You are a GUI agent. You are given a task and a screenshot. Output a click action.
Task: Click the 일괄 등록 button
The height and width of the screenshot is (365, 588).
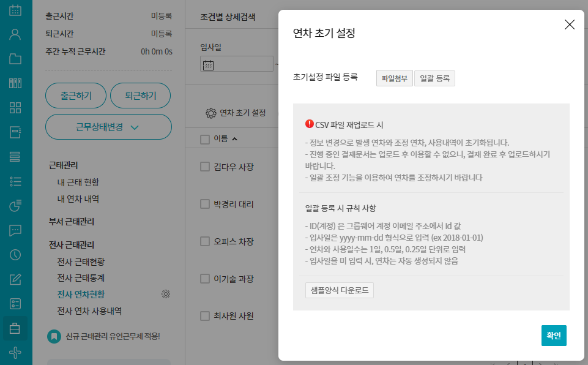434,78
